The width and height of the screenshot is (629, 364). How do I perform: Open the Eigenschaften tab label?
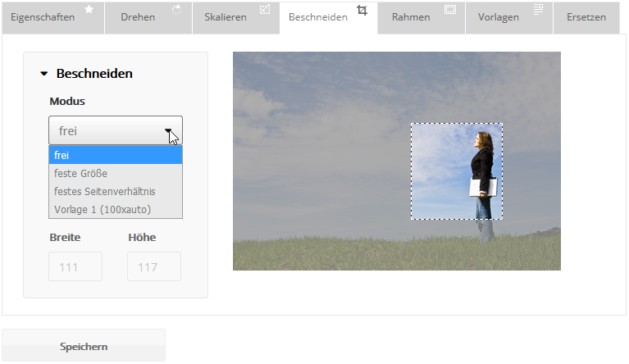[42, 17]
